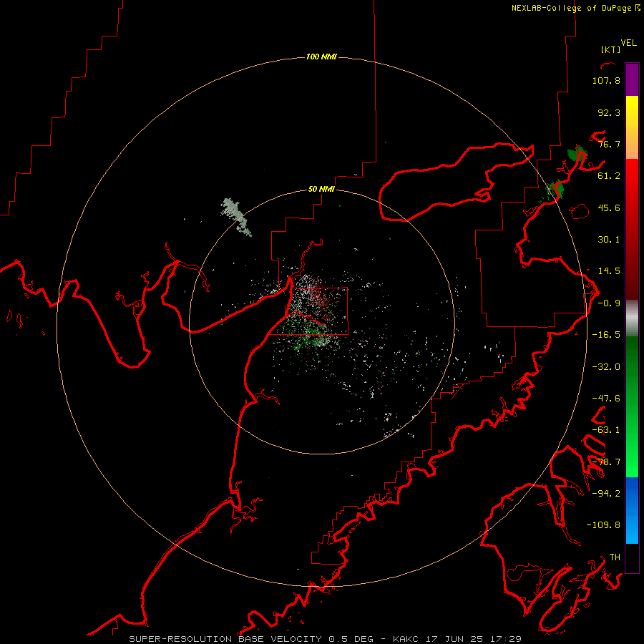Select the -109.8 legend value
Viewport: 644px width, 644px height.
coord(603,525)
